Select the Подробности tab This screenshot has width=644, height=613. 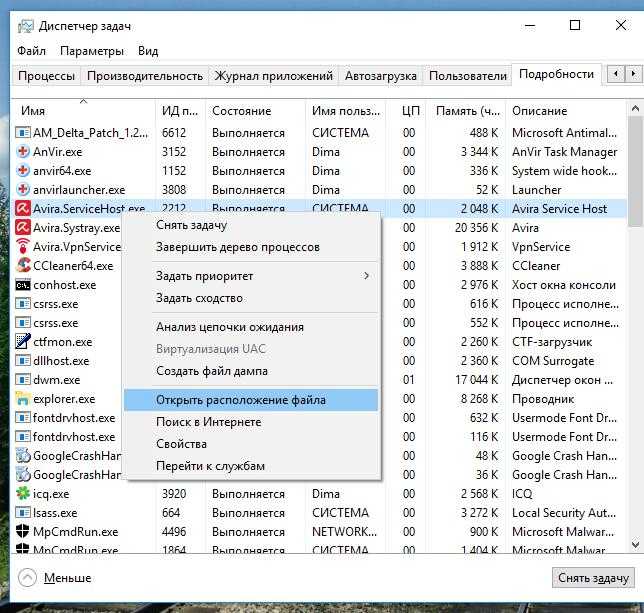coord(556,74)
